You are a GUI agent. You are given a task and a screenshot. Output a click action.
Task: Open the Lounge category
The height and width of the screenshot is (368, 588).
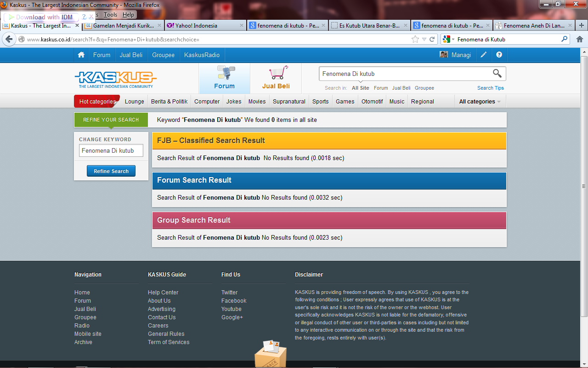tap(135, 102)
